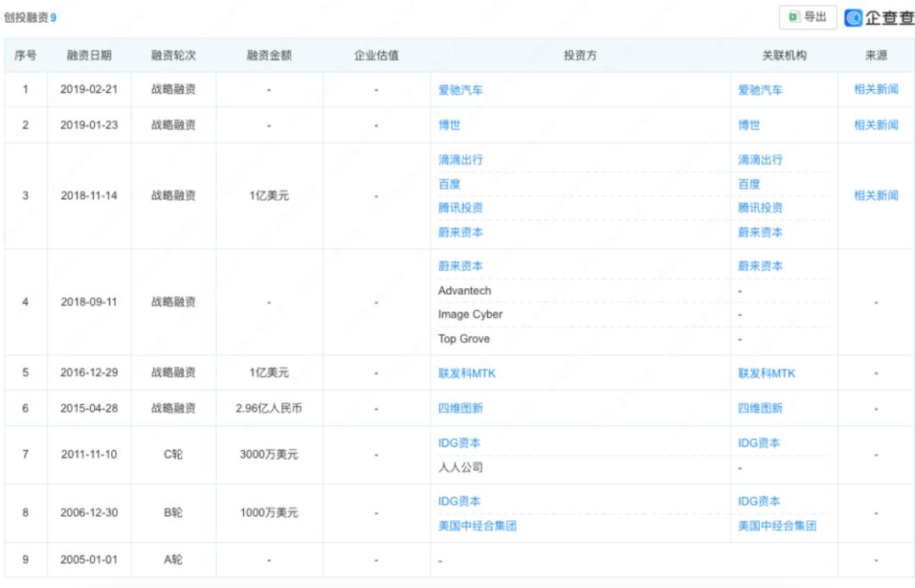Viewport: 915px width, 588px height.
Task: Click the 融资日期 column header
Action: pyautogui.click(x=89, y=56)
